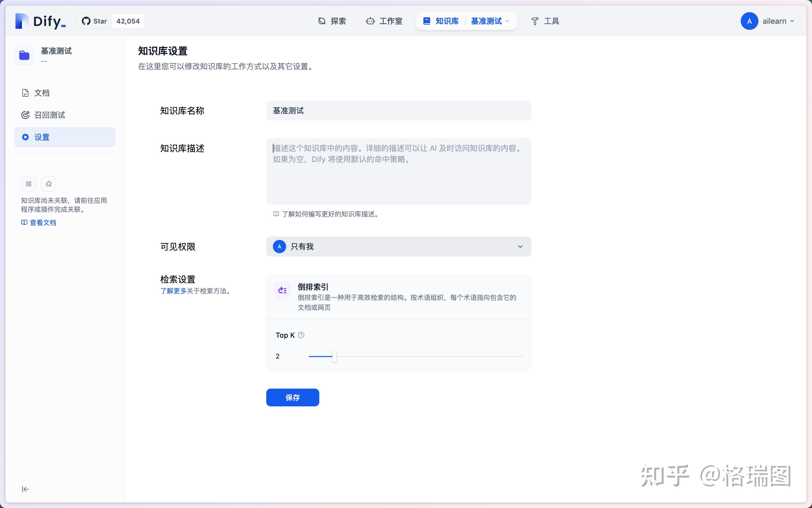Viewport: 812px width, 508px height.
Task: Switch to the 知识库 tab
Action: coord(447,21)
